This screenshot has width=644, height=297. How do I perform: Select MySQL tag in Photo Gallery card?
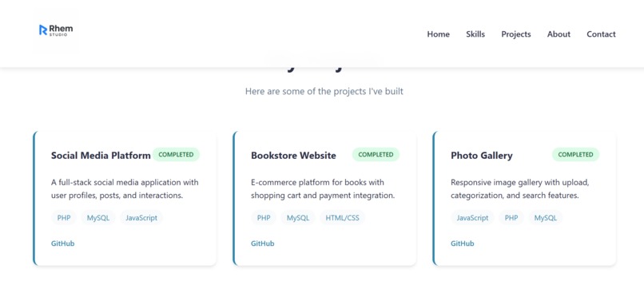[546, 218]
